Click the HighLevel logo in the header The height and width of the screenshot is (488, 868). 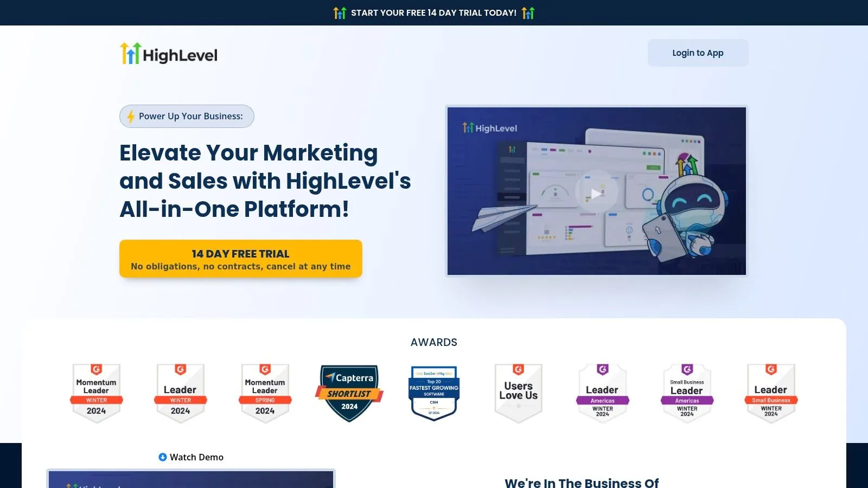pos(169,54)
